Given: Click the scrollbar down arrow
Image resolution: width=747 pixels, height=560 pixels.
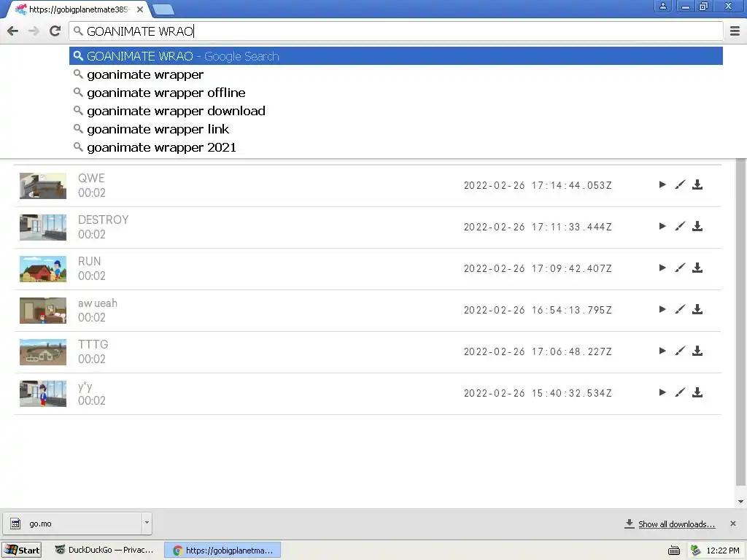Looking at the screenshot, I should (x=740, y=501).
